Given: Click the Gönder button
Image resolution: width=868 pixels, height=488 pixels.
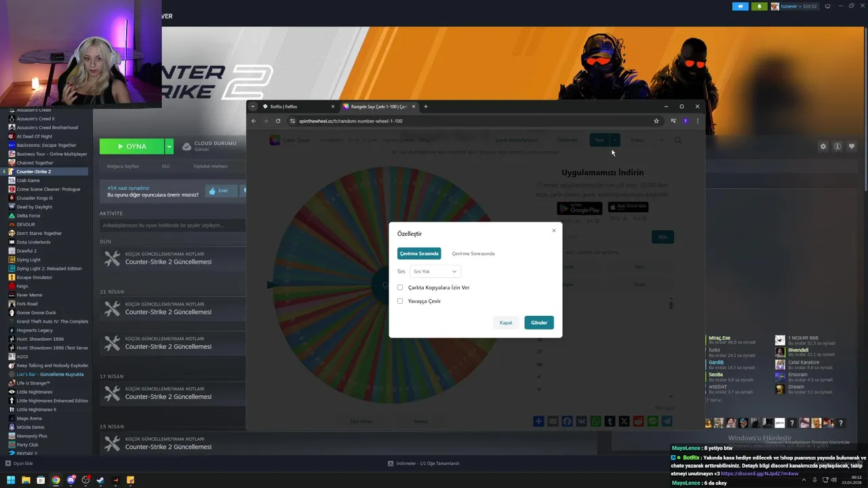Looking at the screenshot, I should pos(539,323).
